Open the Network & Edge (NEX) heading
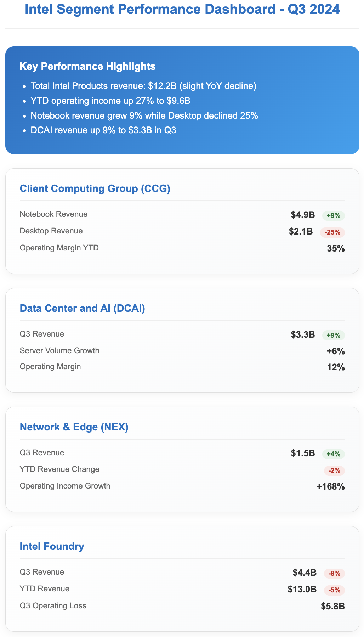Viewport: 364px width, 637px height. pos(74,427)
